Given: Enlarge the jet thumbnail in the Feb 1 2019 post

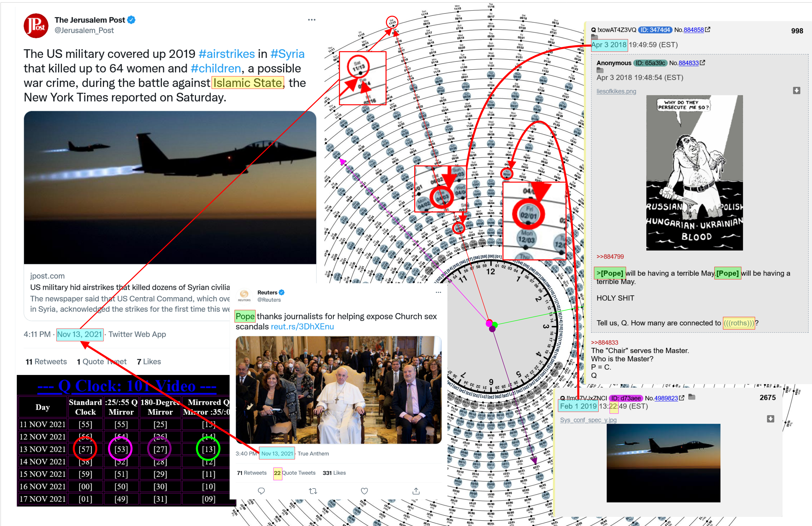Looking at the screenshot, I should coord(663,463).
